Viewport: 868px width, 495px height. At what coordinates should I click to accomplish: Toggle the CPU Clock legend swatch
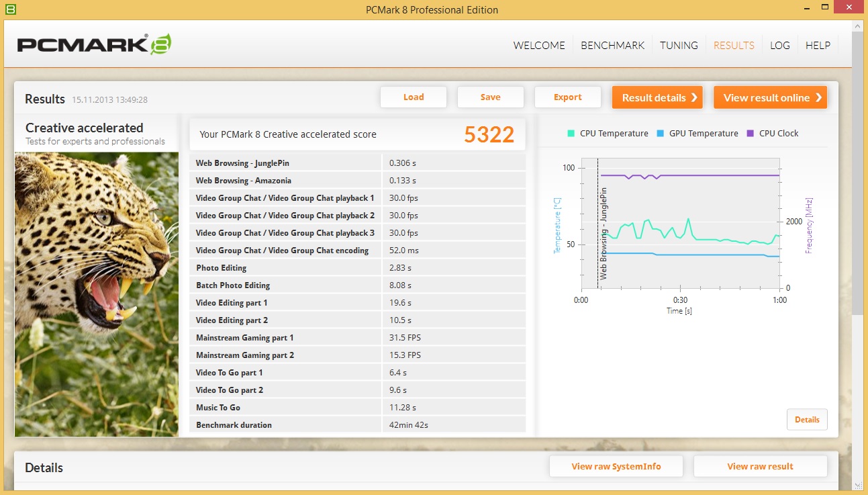tap(751, 133)
